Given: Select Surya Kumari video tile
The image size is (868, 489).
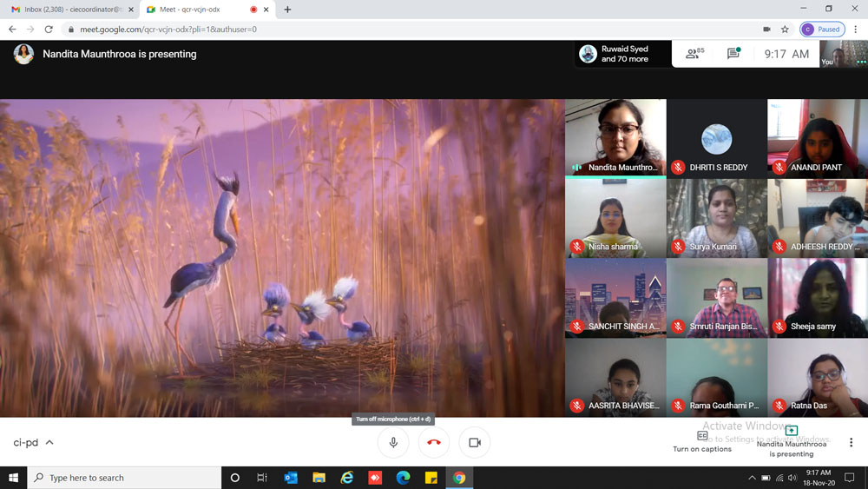Looking at the screenshot, I should coord(717,218).
